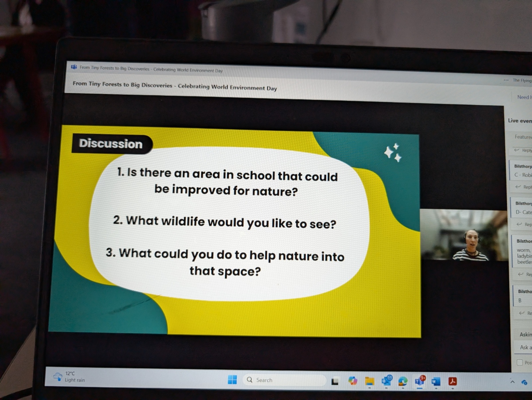Show hidden icons using the tray chevron
Viewport: 532px width, 400px height.
[512, 382]
